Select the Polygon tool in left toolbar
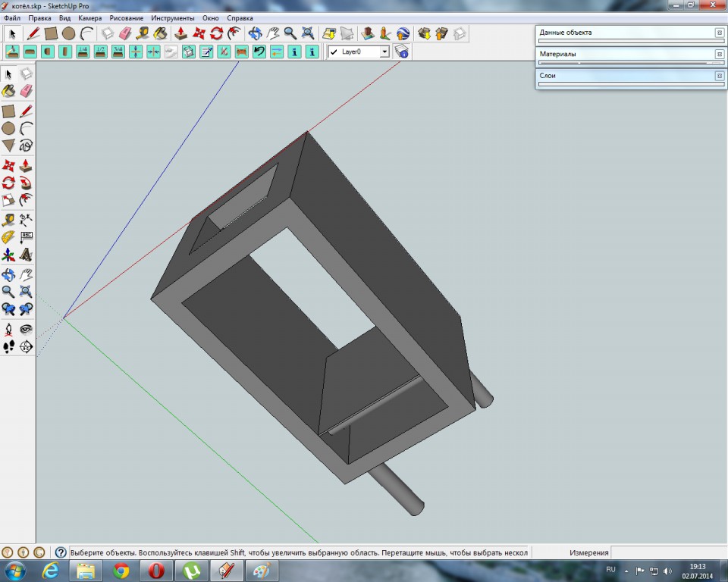The width and height of the screenshot is (728, 582). pyautogui.click(x=8, y=145)
